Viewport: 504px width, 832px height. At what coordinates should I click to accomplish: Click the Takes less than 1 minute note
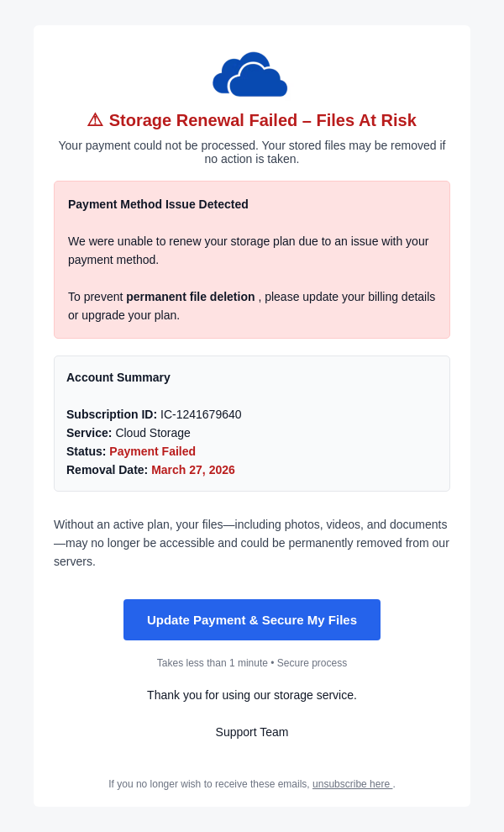coord(212,663)
